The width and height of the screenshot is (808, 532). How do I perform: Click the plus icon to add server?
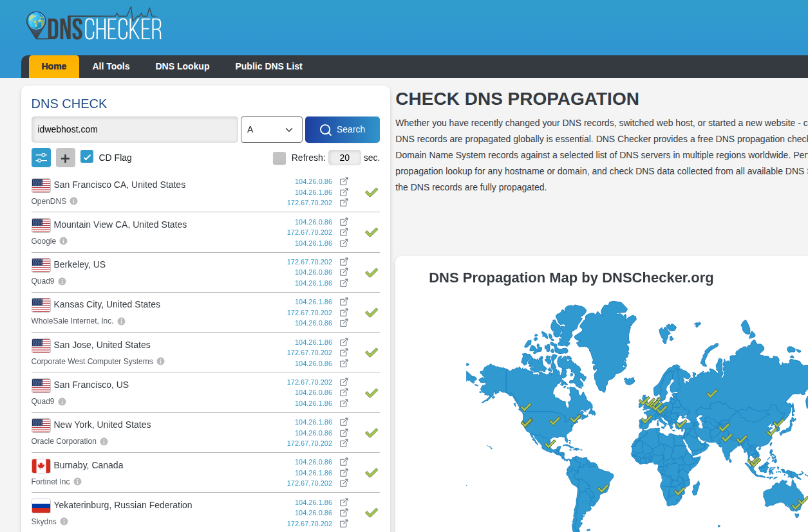(66, 158)
